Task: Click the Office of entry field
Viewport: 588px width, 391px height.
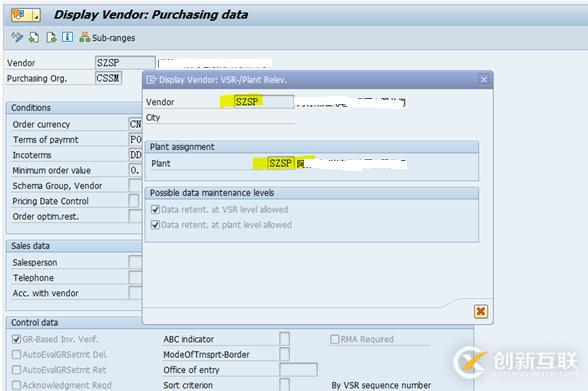Action: pyautogui.click(x=298, y=370)
